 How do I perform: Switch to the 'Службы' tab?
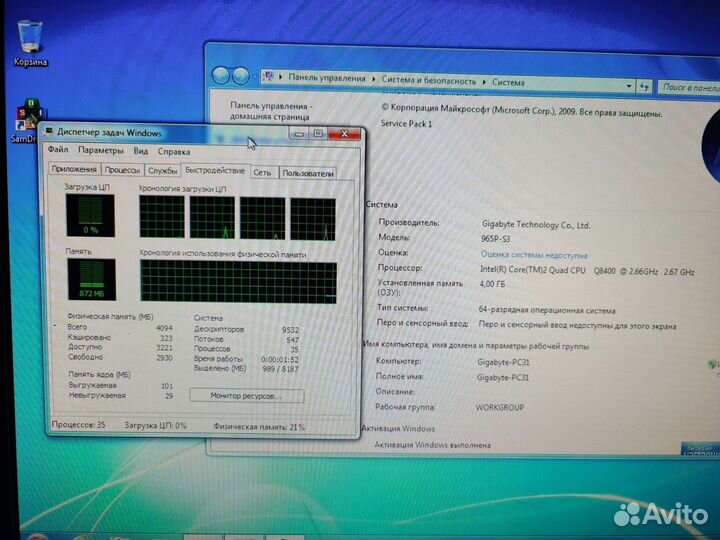(163, 172)
